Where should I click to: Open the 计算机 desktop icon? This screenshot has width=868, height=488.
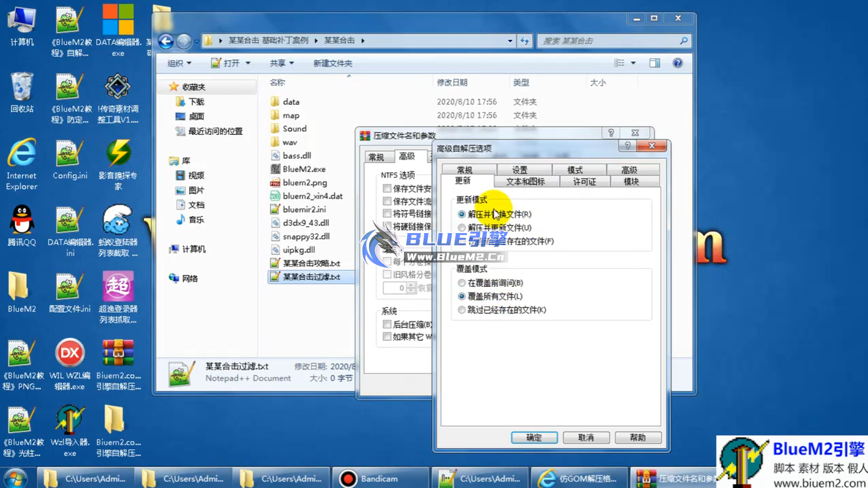tap(22, 26)
